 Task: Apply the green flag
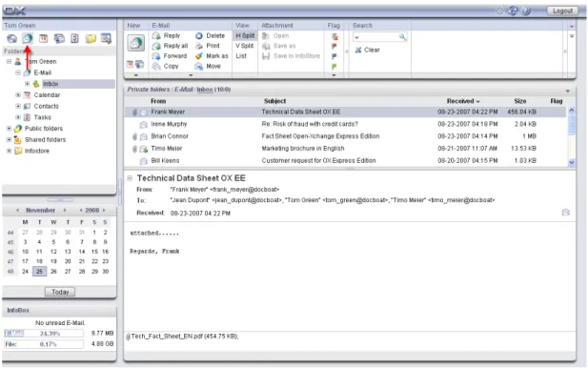335,67
